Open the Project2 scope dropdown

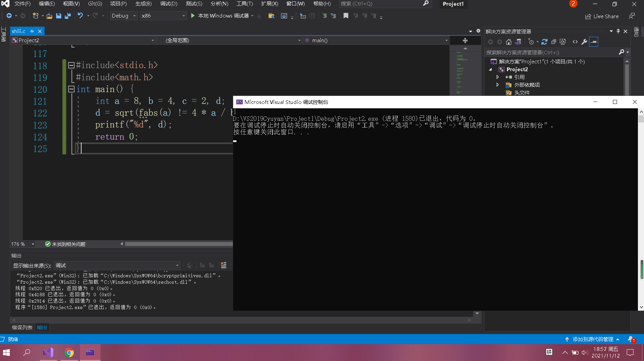(83, 40)
